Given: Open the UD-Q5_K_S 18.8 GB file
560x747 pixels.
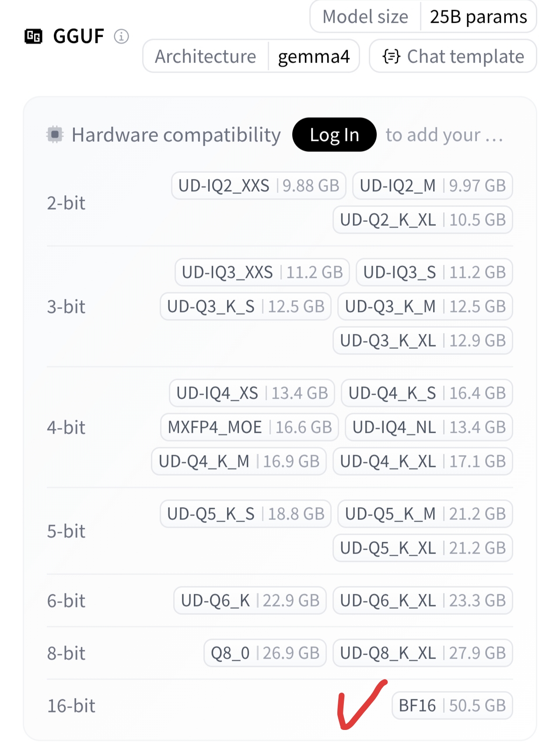Looking at the screenshot, I should point(246,514).
